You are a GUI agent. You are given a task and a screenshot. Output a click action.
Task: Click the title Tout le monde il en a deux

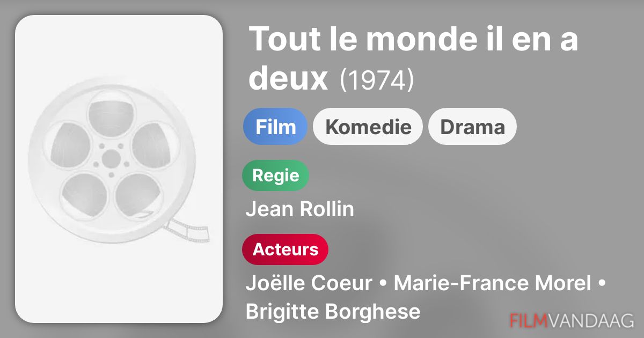click(x=413, y=58)
